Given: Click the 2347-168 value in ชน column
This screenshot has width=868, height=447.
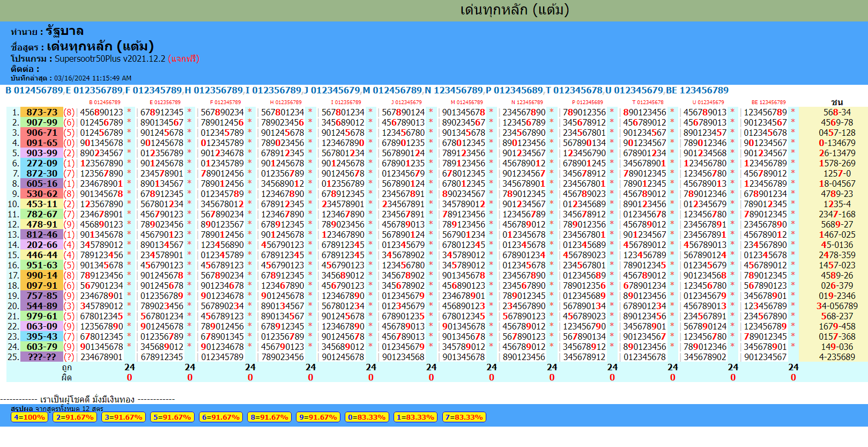Looking at the screenshot, I should coord(837,214).
